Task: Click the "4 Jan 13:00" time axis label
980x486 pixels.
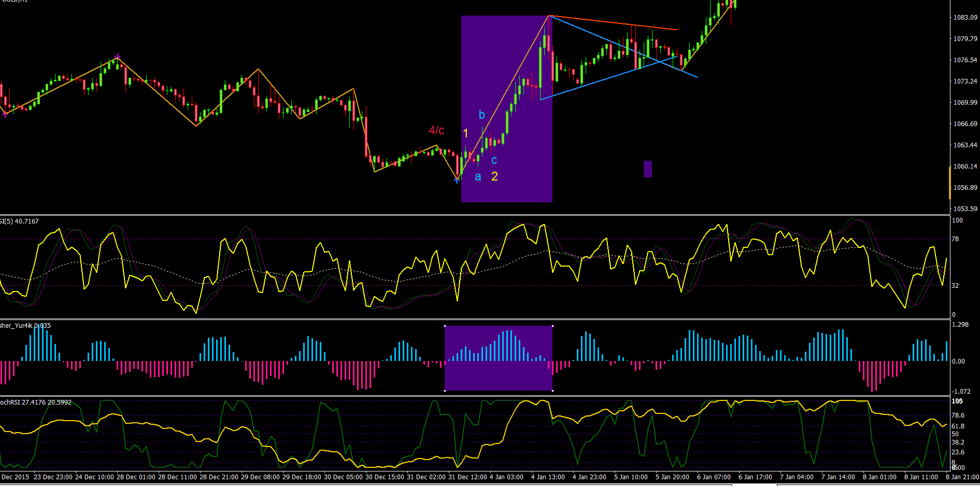Action: coord(548,477)
